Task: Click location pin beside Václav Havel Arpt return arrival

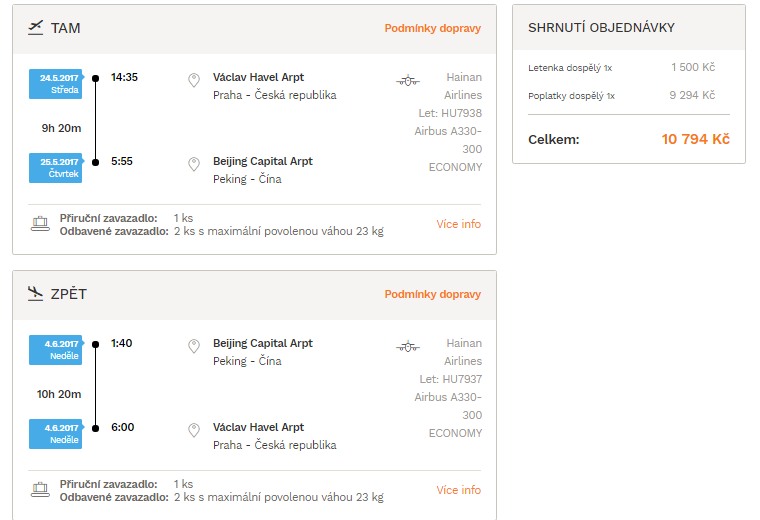Action: tap(194, 430)
